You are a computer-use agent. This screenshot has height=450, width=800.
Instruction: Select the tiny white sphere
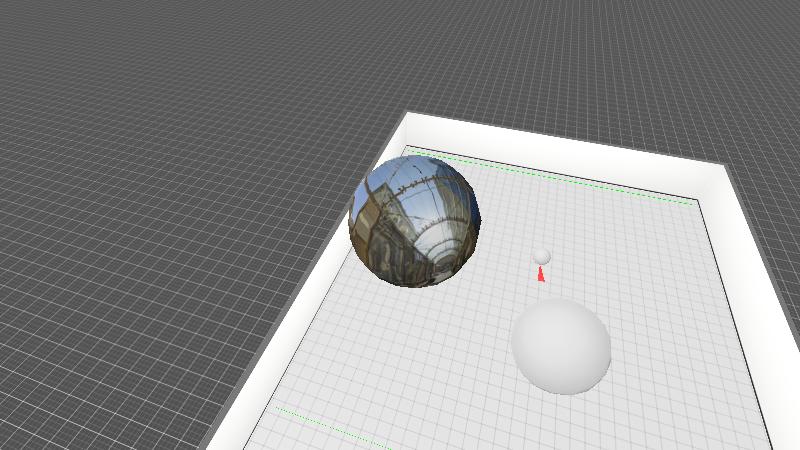click(x=542, y=256)
